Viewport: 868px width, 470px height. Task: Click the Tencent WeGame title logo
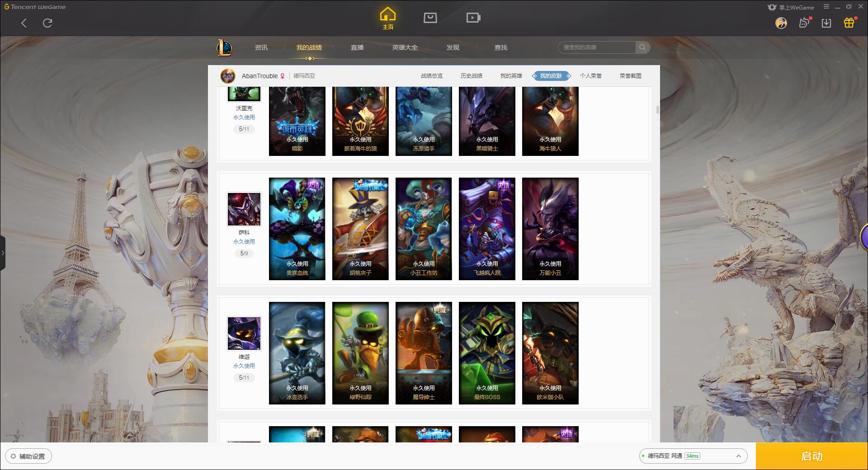[x=35, y=7]
